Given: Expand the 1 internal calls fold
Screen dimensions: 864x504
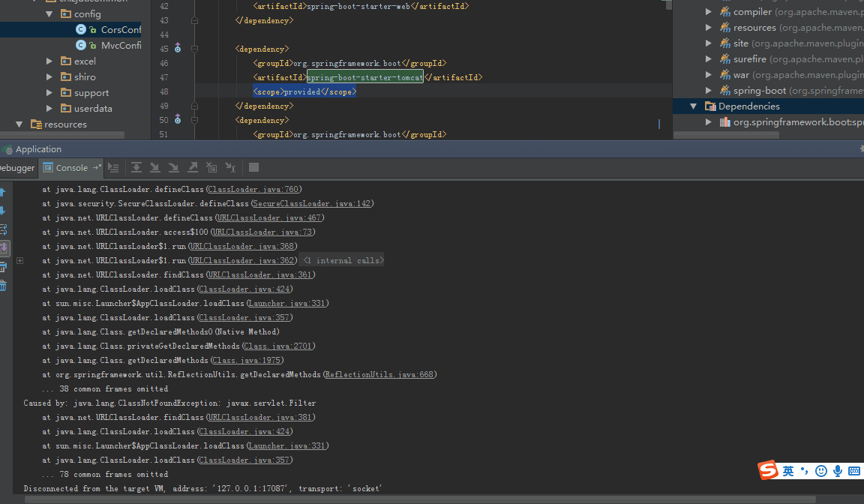Looking at the screenshot, I should click(x=342, y=260).
